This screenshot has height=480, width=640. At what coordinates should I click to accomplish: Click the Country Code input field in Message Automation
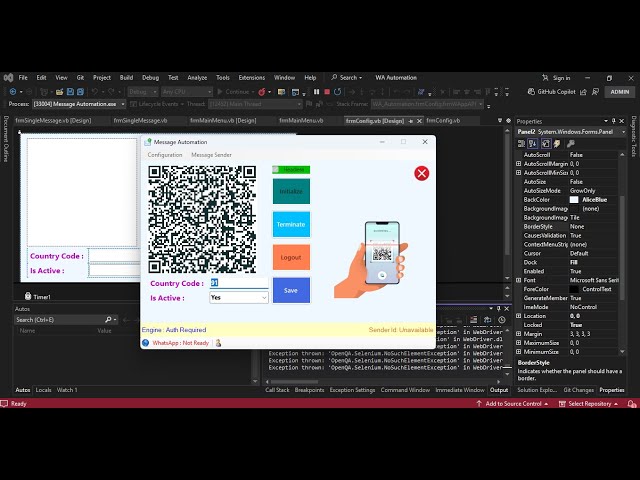click(239, 283)
